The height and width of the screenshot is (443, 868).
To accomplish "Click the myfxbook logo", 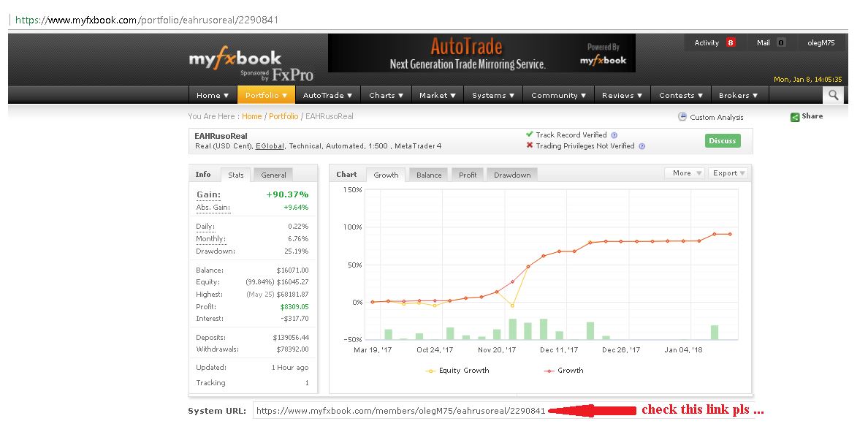I will [x=235, y=58].
